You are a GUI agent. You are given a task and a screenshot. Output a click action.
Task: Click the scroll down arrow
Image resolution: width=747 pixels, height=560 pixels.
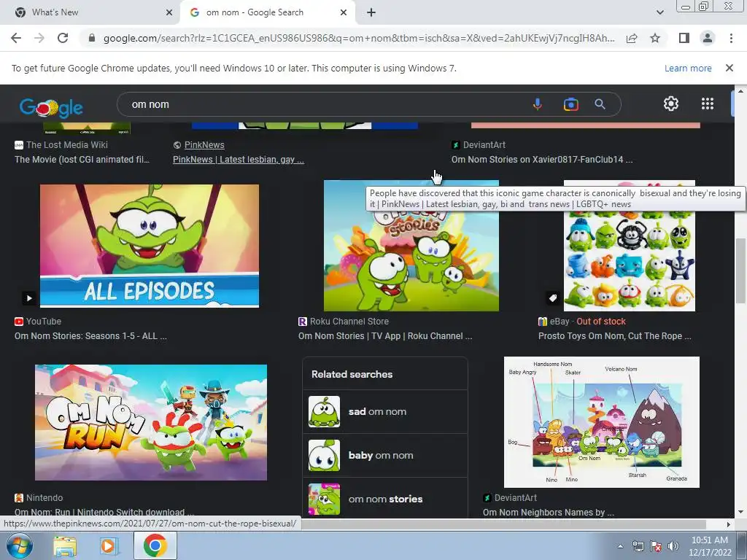click(x=740, y=513)
